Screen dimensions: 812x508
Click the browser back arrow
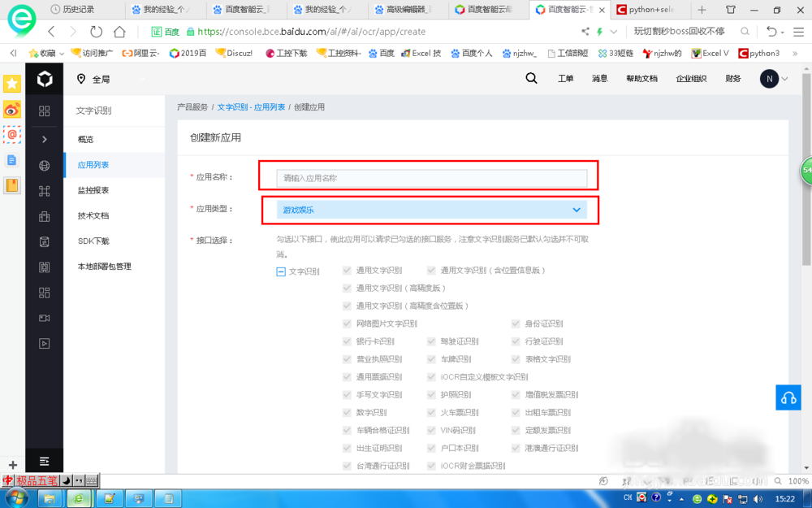pyautogui.click(x=51, y=32)
